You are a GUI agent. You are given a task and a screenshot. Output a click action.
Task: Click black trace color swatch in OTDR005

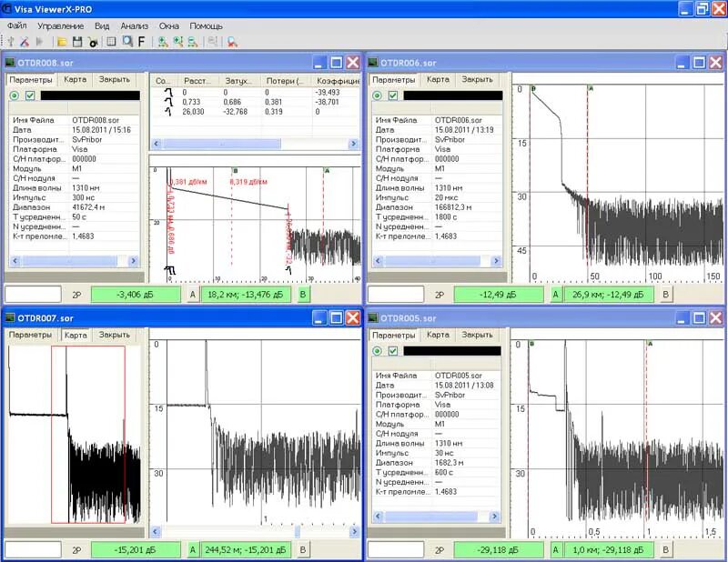click(x=452, y=351)
